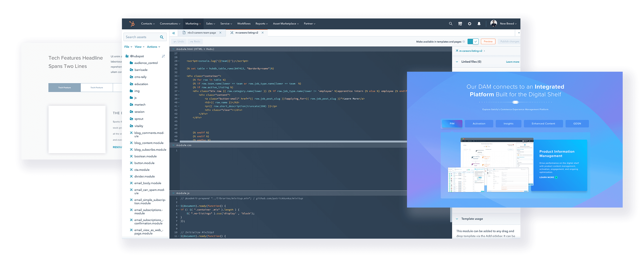644x257 pixels.
Task: Open the Actions menu in sidebar
Action: pyautogui.click(x=153, y=47)
